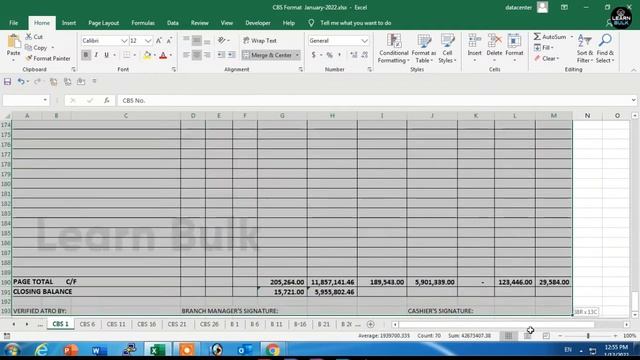This screenshot has width=640, height=360.
Task: Click the vertical scrollbar down arrow
Action: [x=635, y=315]
